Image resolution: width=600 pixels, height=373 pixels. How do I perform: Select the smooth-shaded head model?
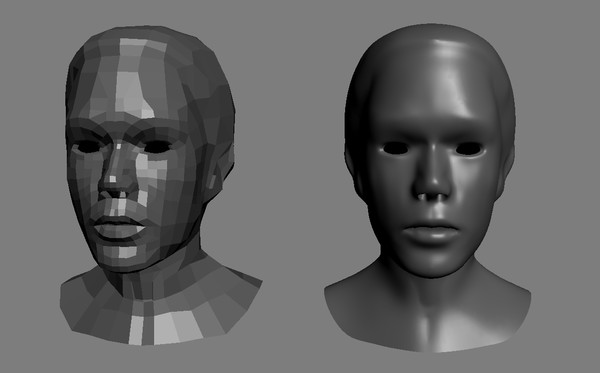pos(429,187)
